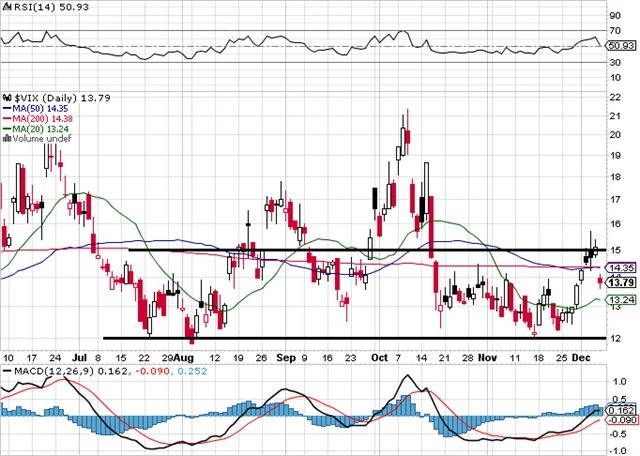Click the green MA(20) legend line icon
Screen dimensions: 640x456
[5, 127]
